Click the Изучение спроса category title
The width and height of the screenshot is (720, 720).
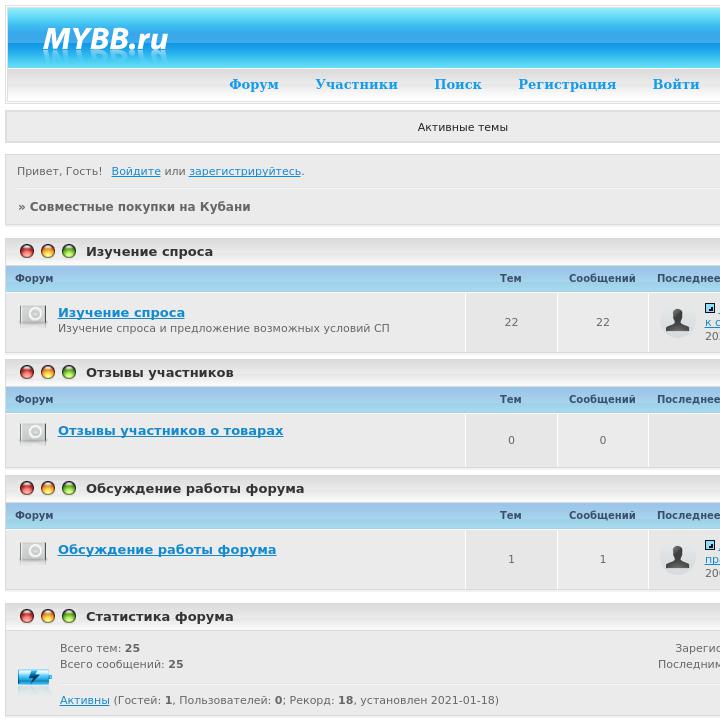pos(149,252)
